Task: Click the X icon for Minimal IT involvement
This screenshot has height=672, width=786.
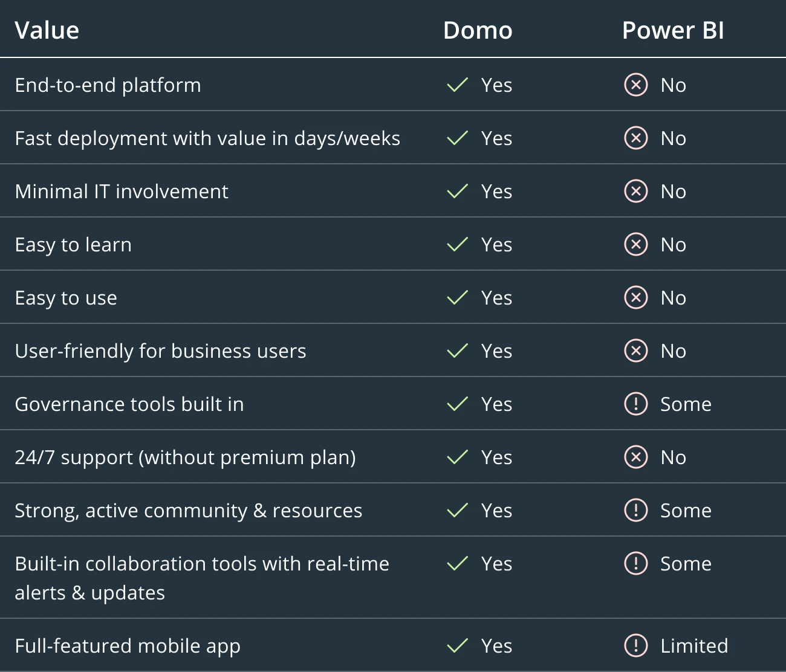Action: point(635,191)
